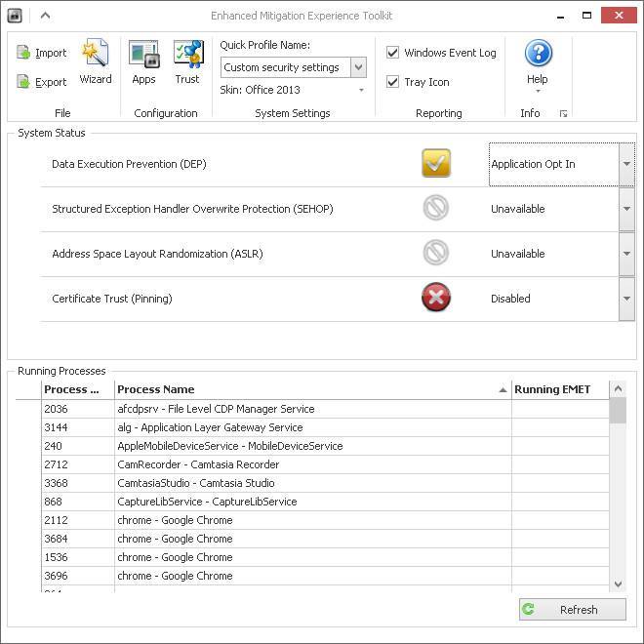This screenshot has height=644, width=644.
Task: Click the ASLR unavailable status icon
Action: pos(436,252)
